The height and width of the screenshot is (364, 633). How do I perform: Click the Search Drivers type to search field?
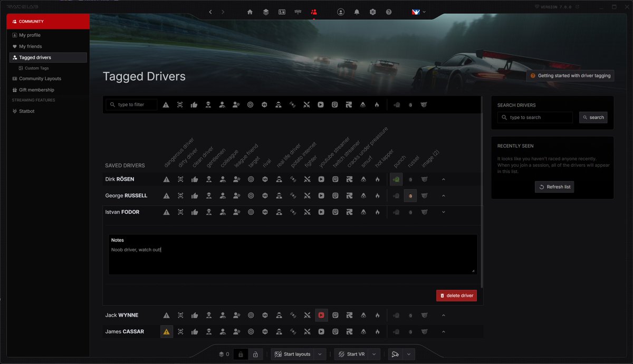point(535,118)
